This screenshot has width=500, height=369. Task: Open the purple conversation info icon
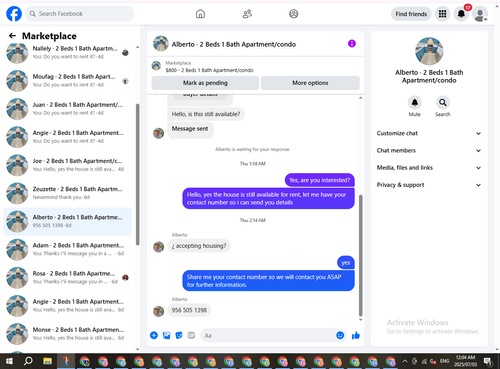pos(352,44)
